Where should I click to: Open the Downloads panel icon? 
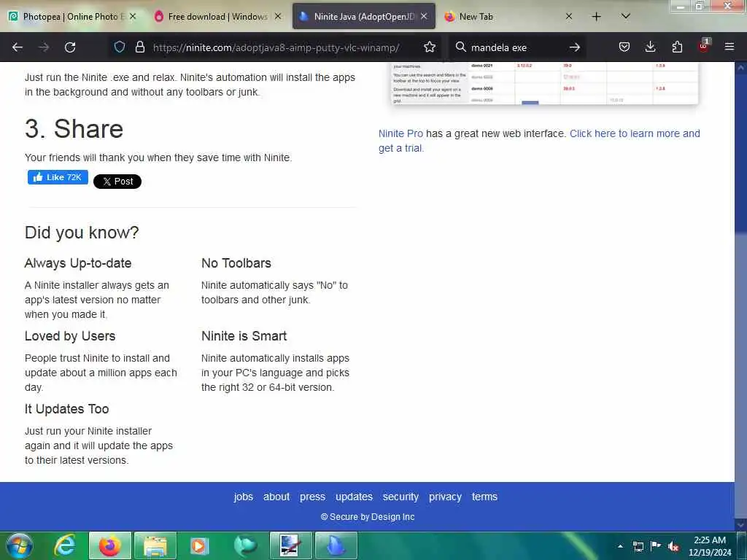pyautogui.click(x=650, y=47)
